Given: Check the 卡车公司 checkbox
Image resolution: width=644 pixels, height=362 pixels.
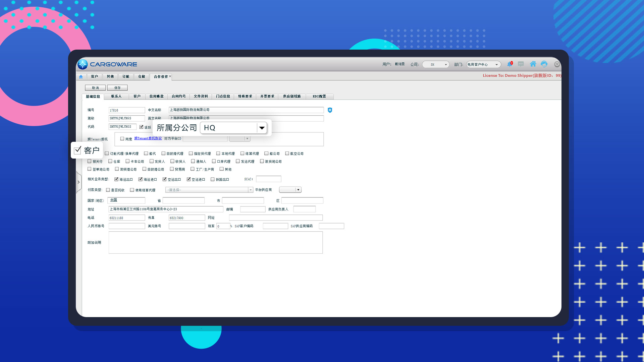Looking at the screenshot, I should 127,161.
